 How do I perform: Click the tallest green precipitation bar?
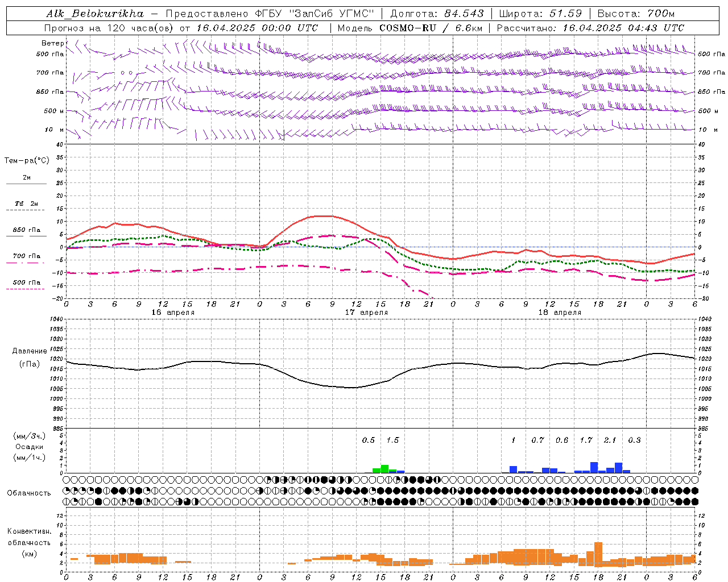(x=384, y=469)
